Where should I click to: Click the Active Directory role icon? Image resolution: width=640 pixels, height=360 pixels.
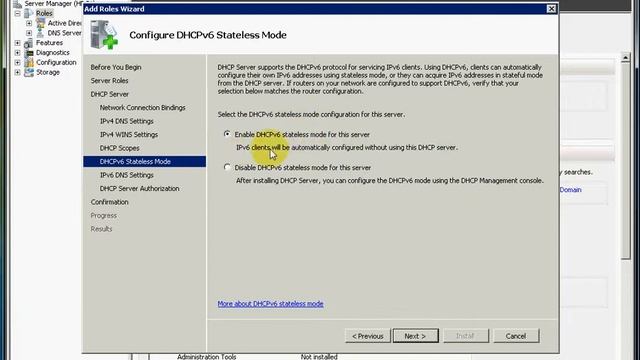(40, 23)
